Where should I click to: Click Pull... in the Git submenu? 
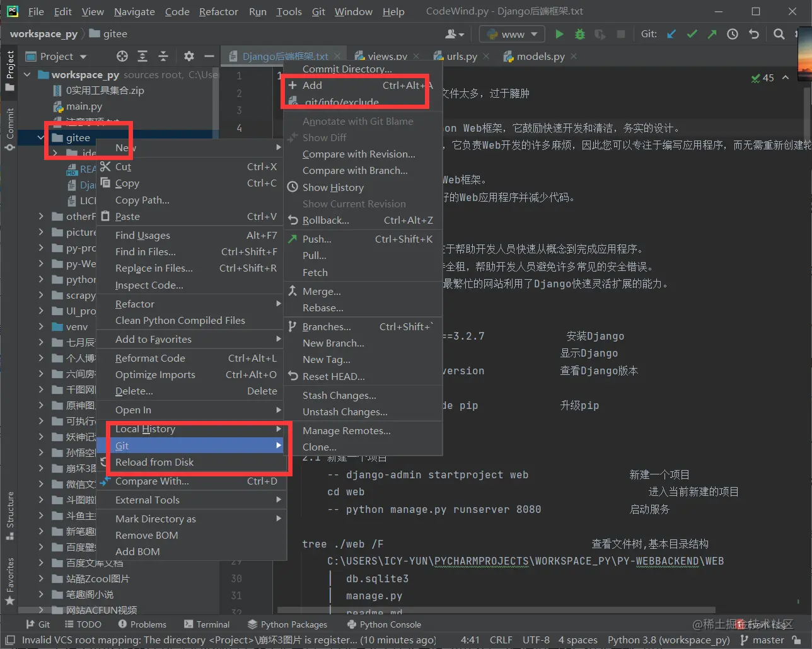coord(362,256)
